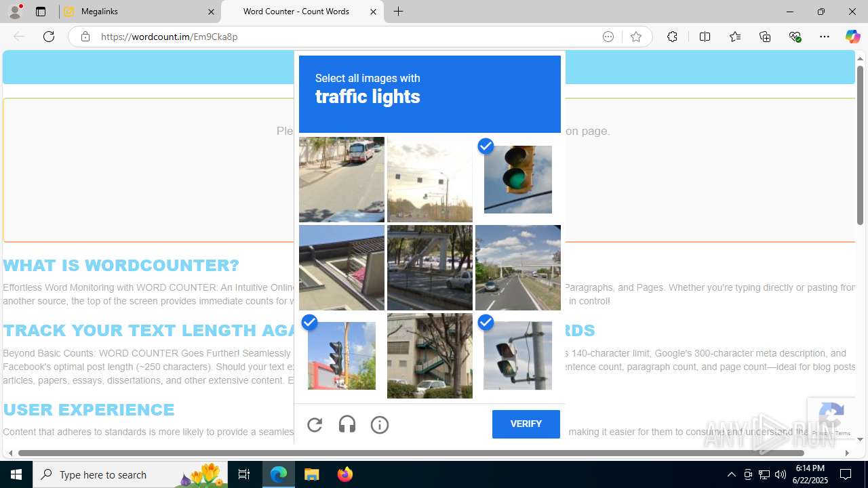Click the scroll up arrow of the page scrollbar

point(860,59)
